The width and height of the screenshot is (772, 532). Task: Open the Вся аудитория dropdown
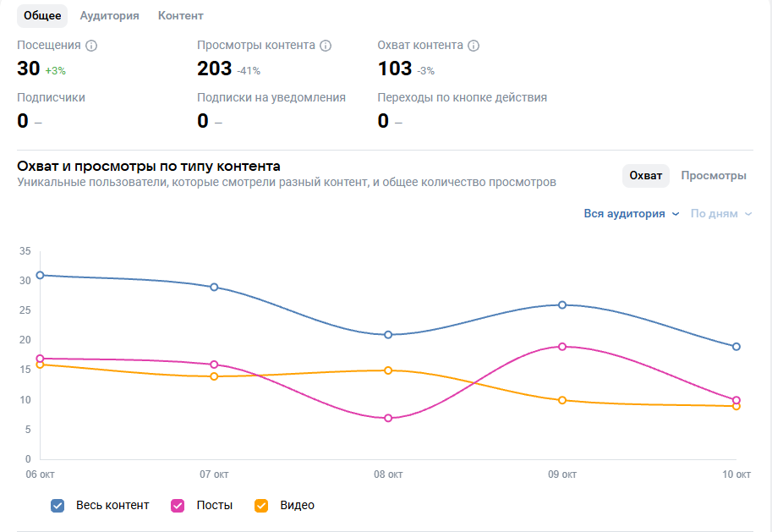631,214
